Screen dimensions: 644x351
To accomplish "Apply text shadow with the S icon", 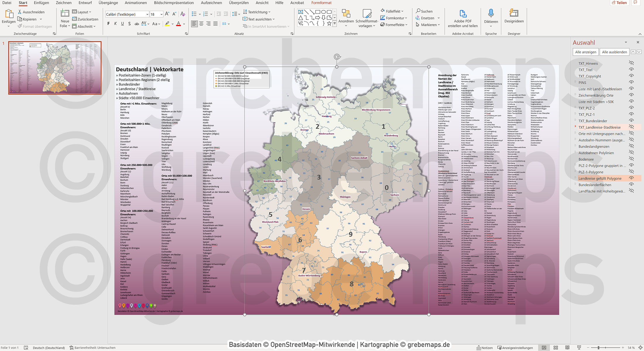I will click(129, 24).
